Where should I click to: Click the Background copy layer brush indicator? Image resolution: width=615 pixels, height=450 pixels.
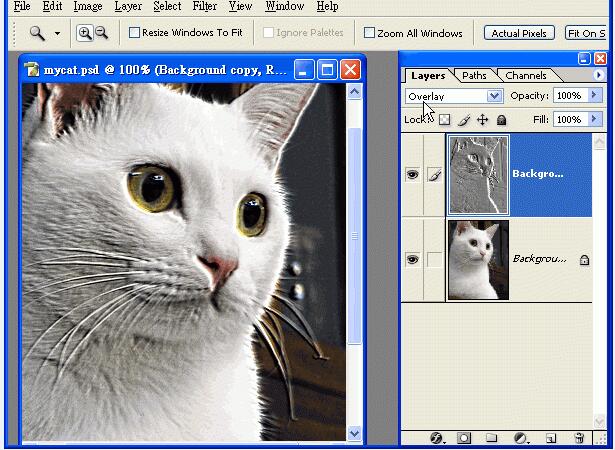435,175
